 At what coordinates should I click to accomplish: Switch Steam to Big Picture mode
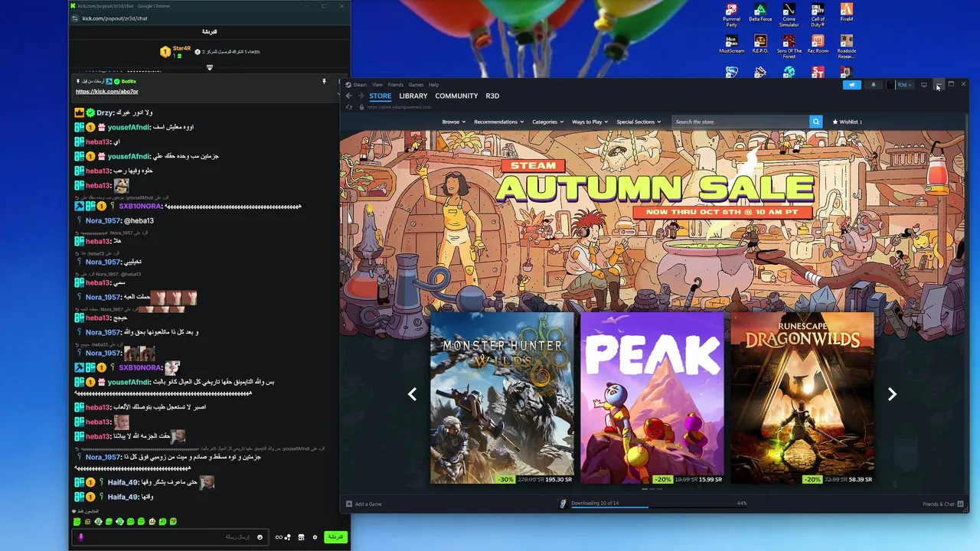click(924, 84)
